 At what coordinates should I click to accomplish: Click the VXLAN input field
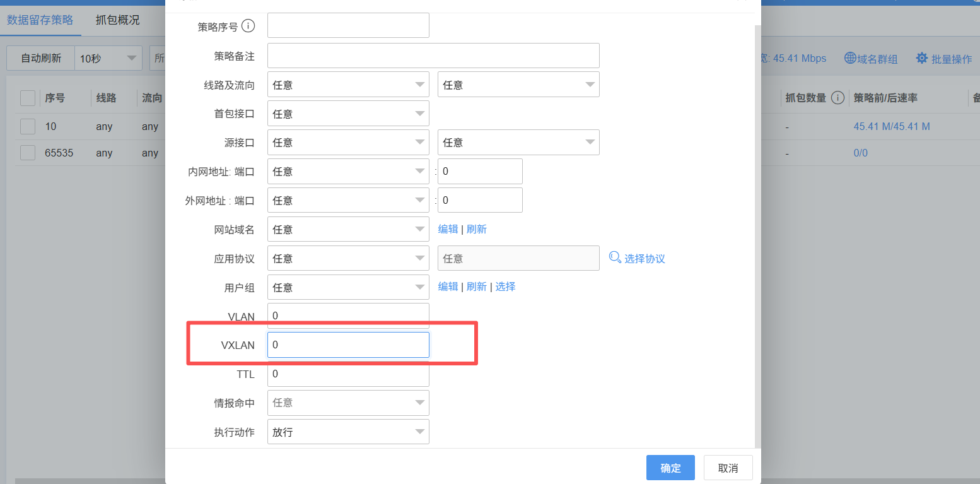tap(348, 345)
